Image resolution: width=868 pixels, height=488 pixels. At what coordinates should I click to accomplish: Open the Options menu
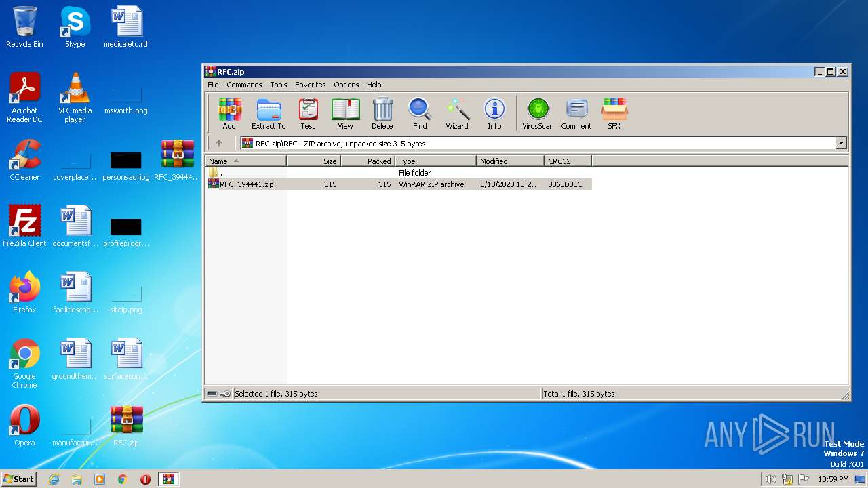tap(346, 85)
